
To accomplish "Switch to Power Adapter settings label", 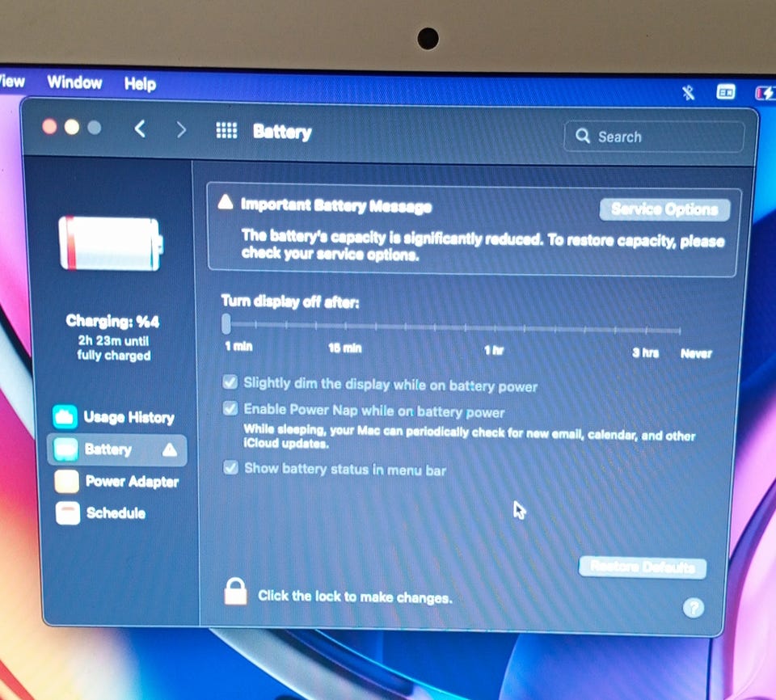I will tap(132, 481).
